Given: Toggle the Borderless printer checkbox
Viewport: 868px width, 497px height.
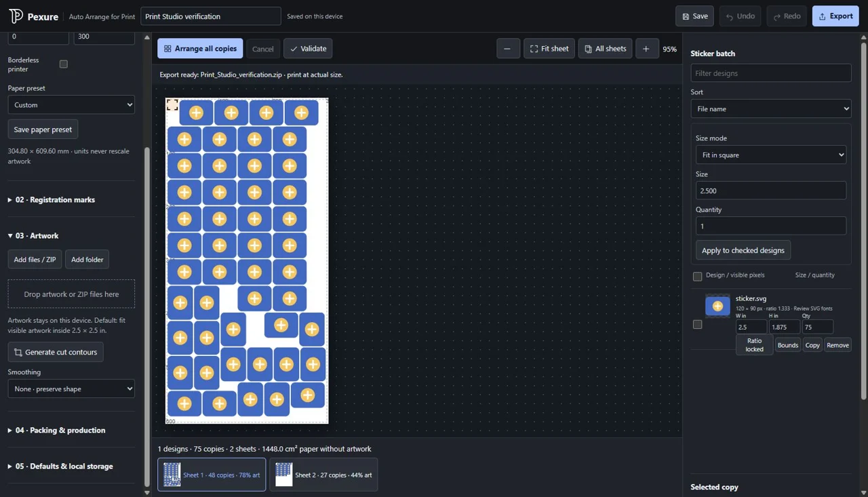Looking at the screenshot, I should click(64, 64).
